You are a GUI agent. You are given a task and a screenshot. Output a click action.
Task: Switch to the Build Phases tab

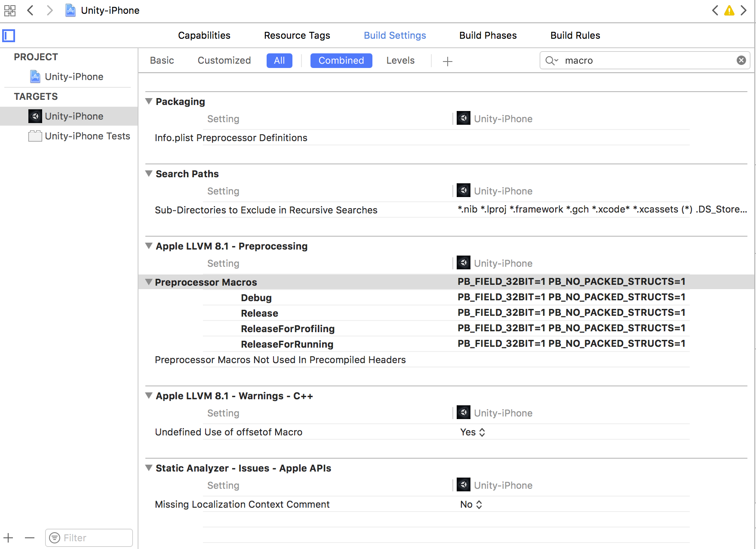point(488,35)
